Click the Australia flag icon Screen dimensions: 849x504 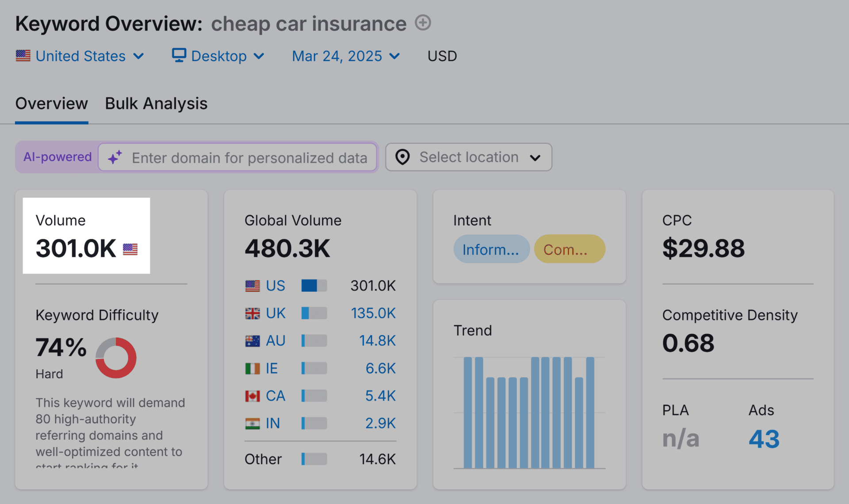(x=252, y=341)
